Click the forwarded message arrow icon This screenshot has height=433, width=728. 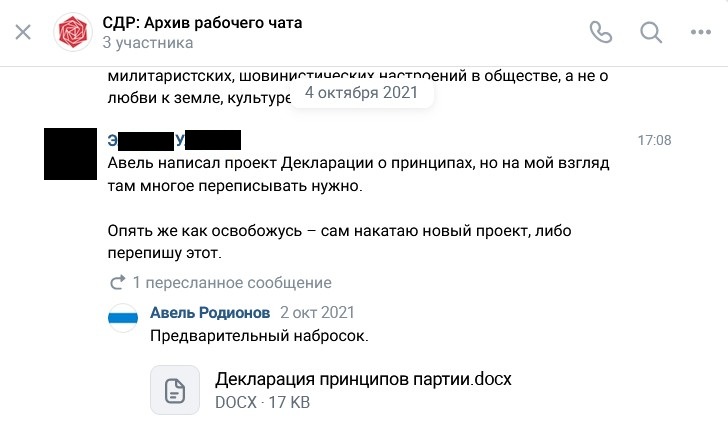coord(118,283)
